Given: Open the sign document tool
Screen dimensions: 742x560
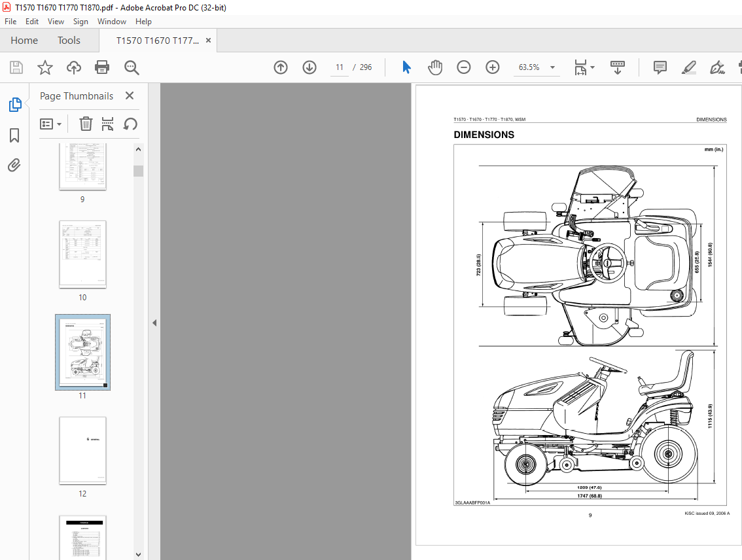Looking at the screenshot, I should coord(717,67).
